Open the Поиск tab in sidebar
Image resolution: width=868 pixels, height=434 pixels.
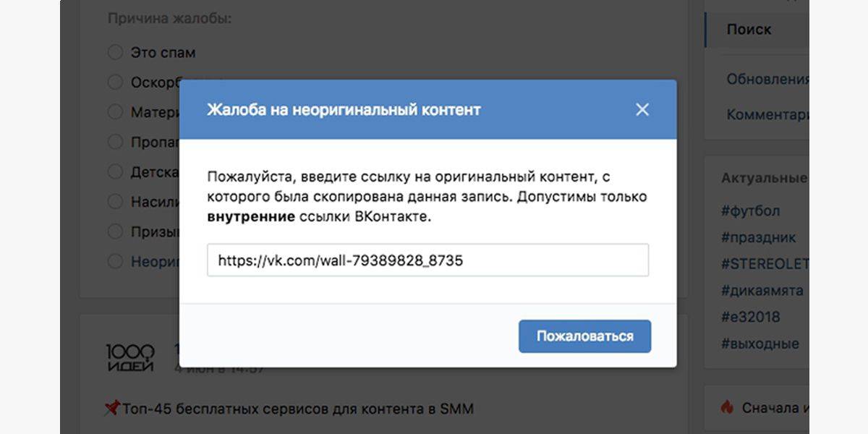point(749,30)
